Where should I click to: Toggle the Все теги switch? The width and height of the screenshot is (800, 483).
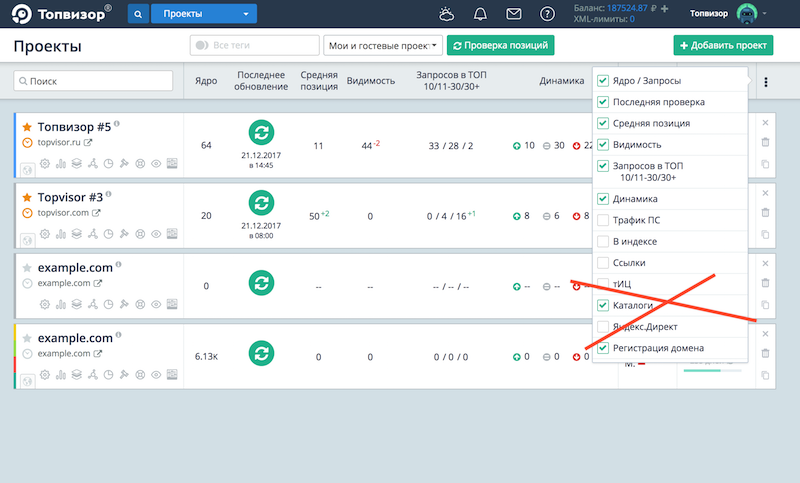click(x=203, y=46)
